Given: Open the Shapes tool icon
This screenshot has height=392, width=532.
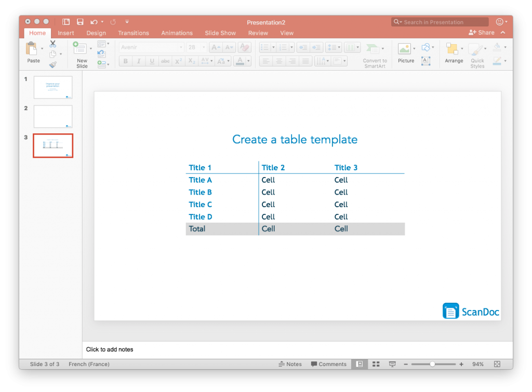Looking at the screenshot, I should pyautogui.click(x=425, y=47).
